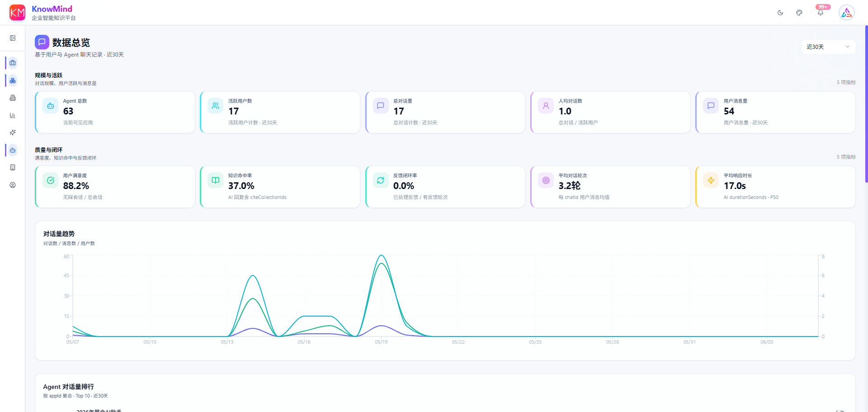The height and width of the screenshot is (412, 868).
Task: Open the building organization sidebar icon
Action: click(x=13, y=167)
